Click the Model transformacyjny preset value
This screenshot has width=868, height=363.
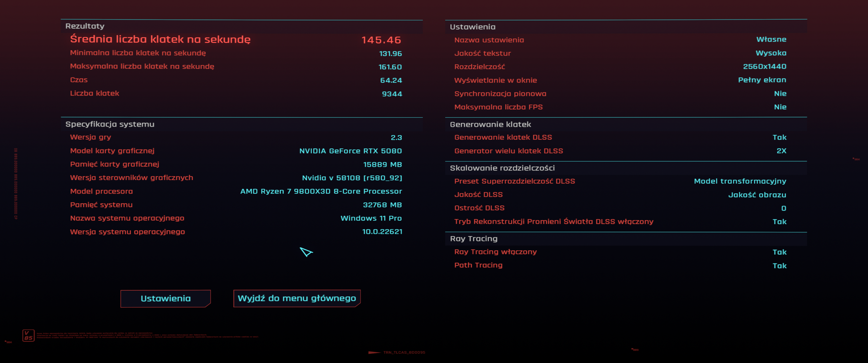740,181
